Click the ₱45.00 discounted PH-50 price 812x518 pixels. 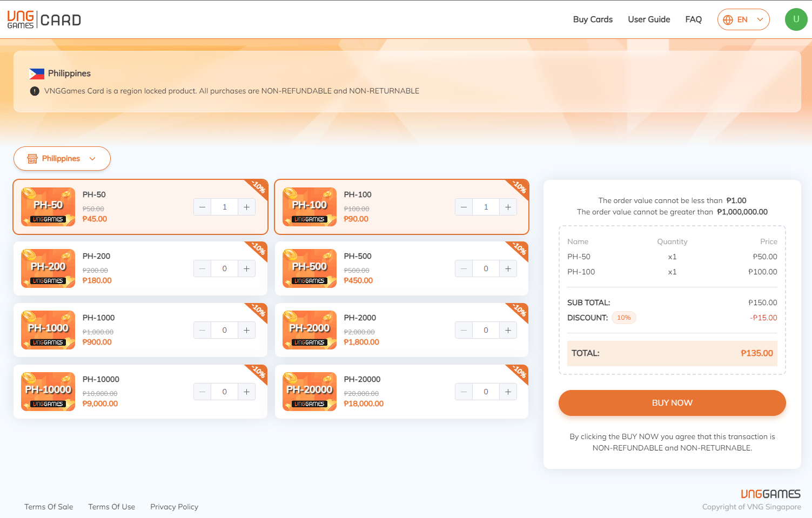pos(95,219)
